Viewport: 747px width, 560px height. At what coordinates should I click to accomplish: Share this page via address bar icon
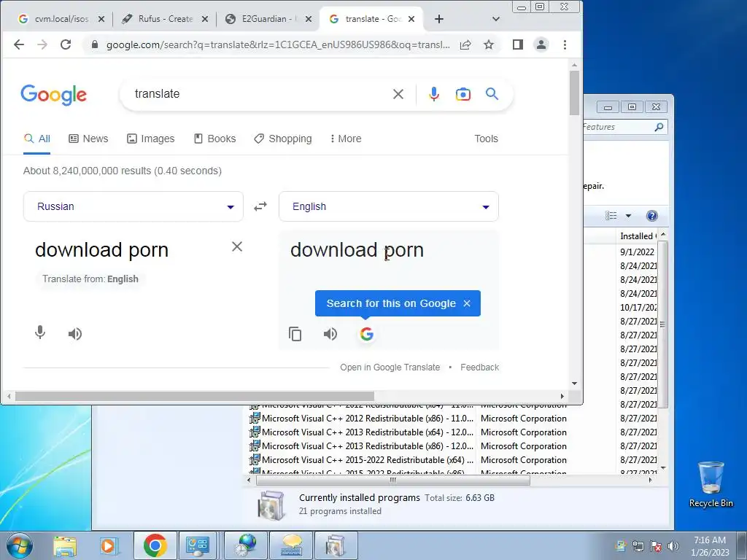(465, 44)
